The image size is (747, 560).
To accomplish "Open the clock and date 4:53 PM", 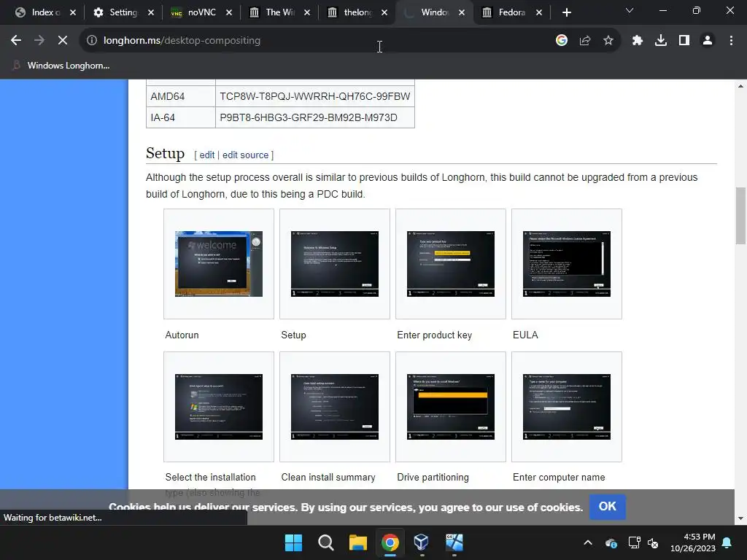I will click(x=693, y=542).
